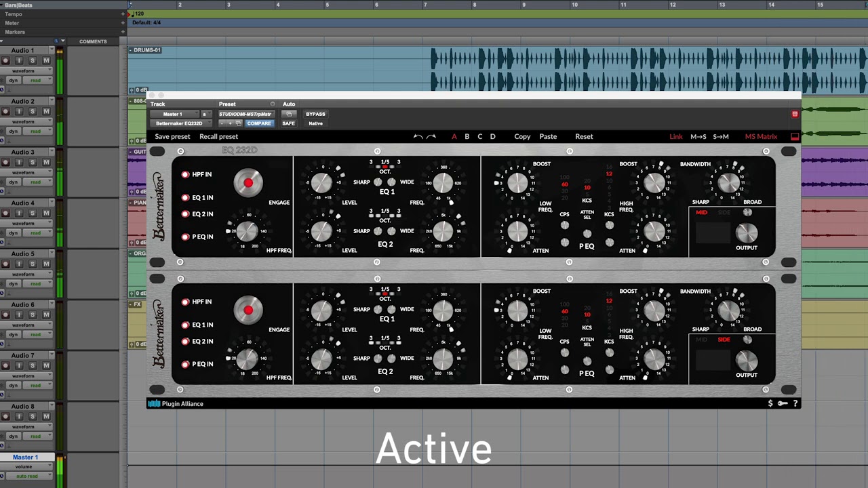Toggle HPF IN on the upper Mid unit

185,175
